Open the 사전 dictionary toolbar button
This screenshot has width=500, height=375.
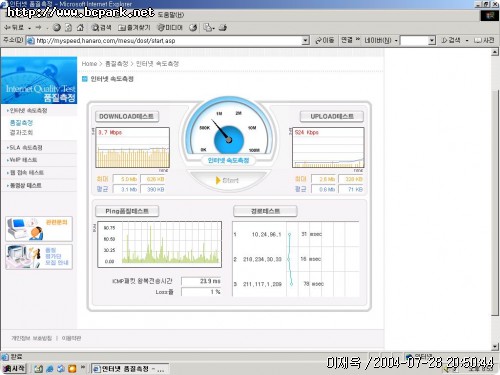point(484,40)
